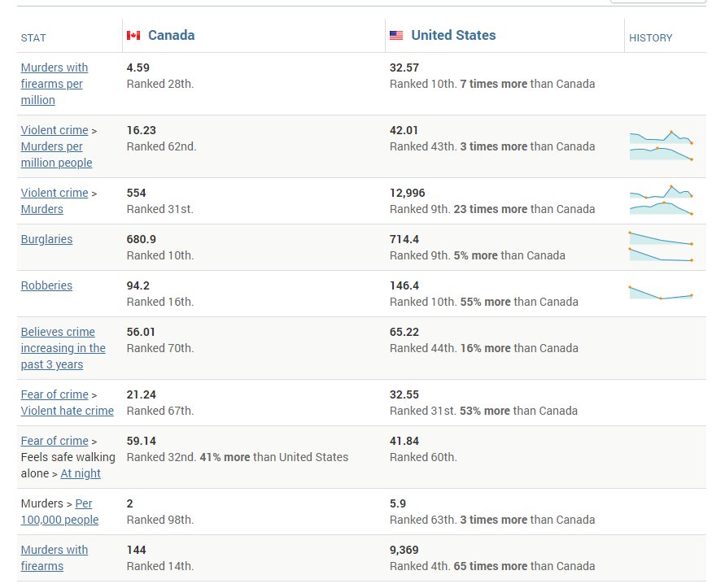Select Canada's firearm murders value 144
This screenshot has width=725, height=588.
pyautogui.click(x=136, y=550)
